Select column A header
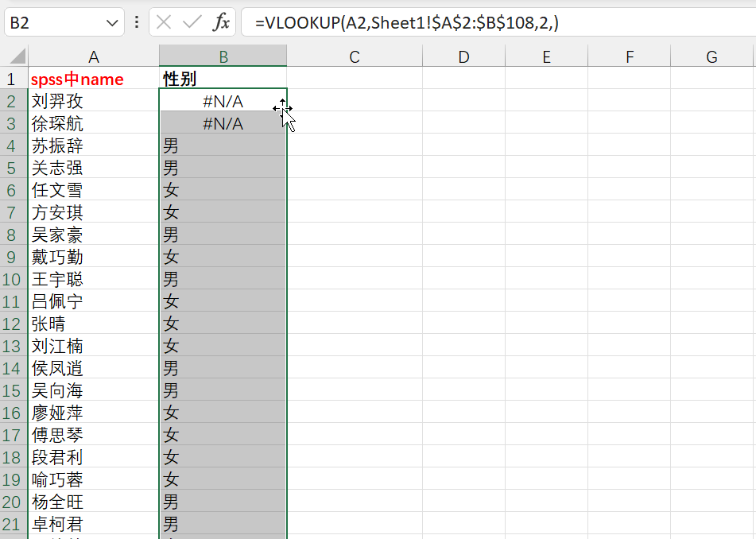This screenshot has width=756, height=539. (94, 56)
